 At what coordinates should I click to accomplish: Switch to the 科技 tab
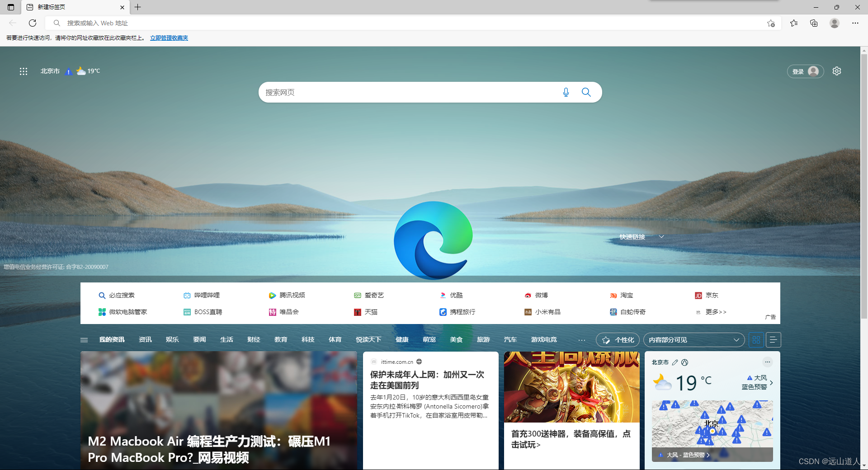pos(308,340)
